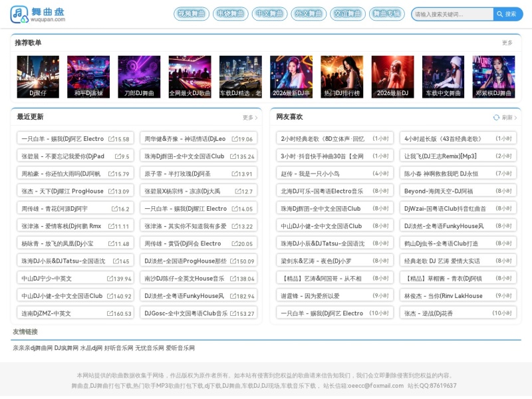Open the 外文舞曲 navigation tab
This screenshot has width=532, height=399.
309,14
